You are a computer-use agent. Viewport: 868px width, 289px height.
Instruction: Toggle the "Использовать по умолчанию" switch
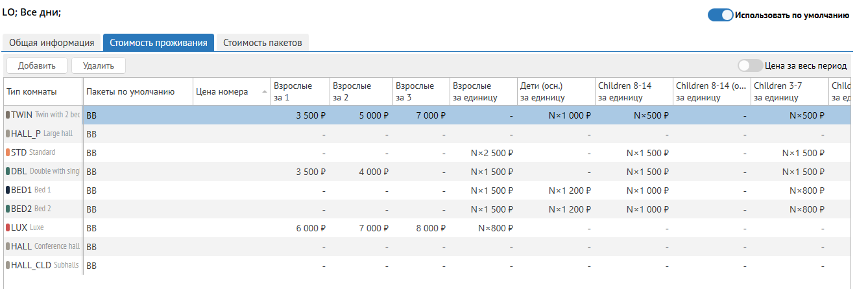(x=720, y=15)
